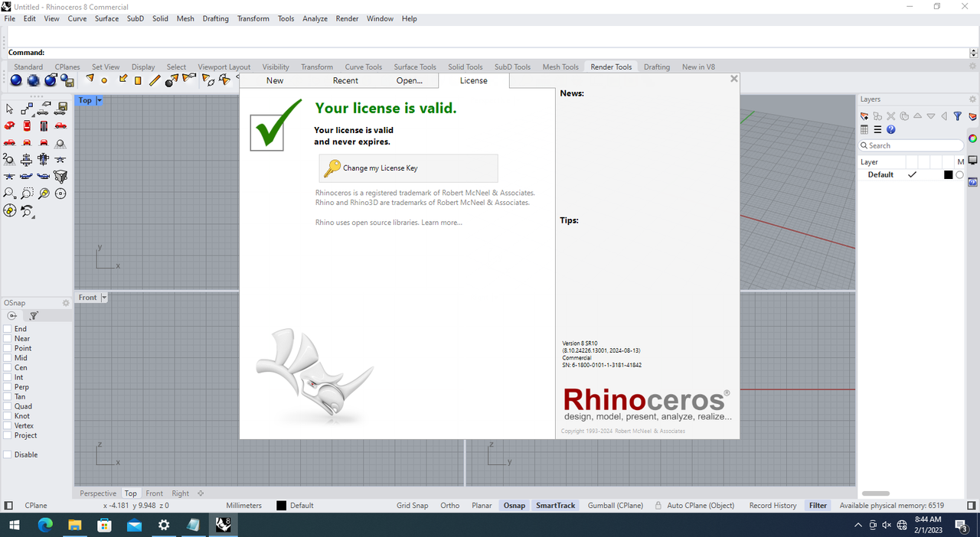Screen dimensions: 980x537
Task: Select the linear light icon
Action: point(155,80)
